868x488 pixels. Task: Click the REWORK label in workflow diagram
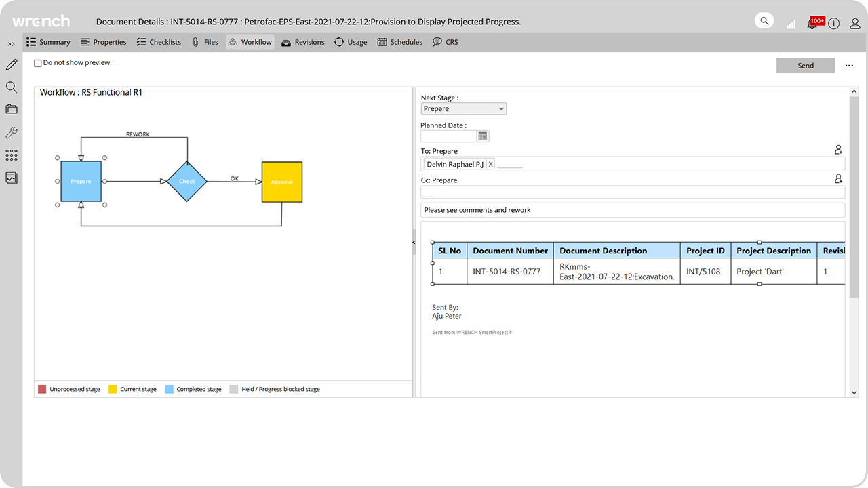[138, 134]
